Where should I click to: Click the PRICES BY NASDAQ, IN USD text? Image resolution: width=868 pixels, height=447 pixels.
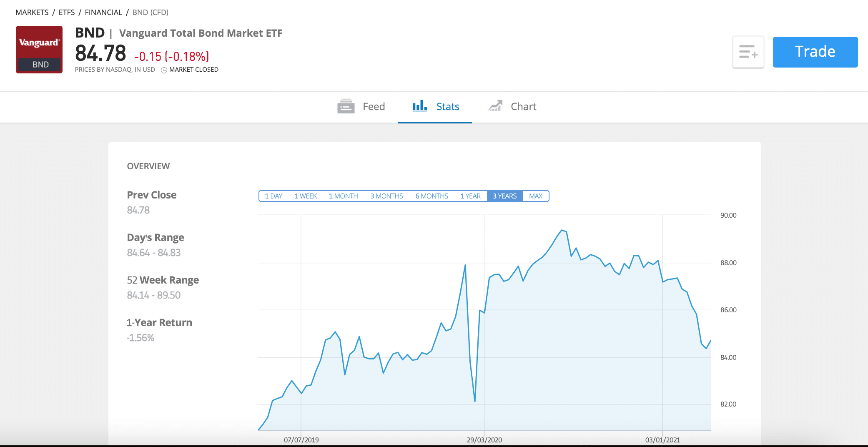[x=115, y=70]
